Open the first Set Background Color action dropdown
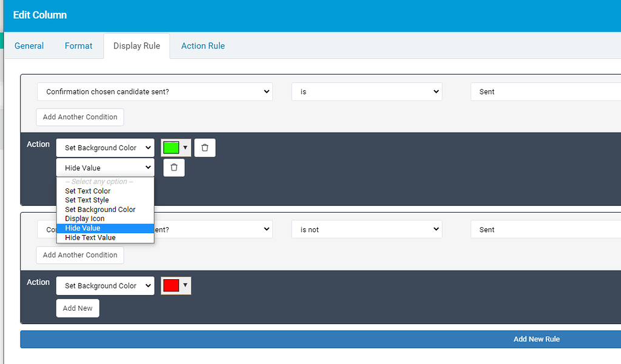This screenshot has width=621, height=364. pyautogui.click(x=105, y=147)
